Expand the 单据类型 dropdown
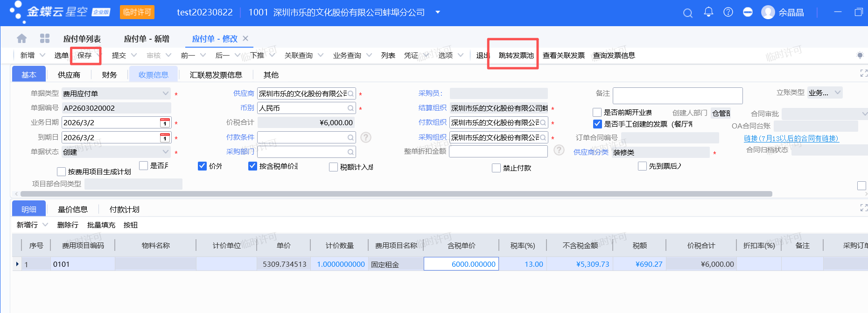The width and height of the screenshot is (868, 313). tap(166, 93)
